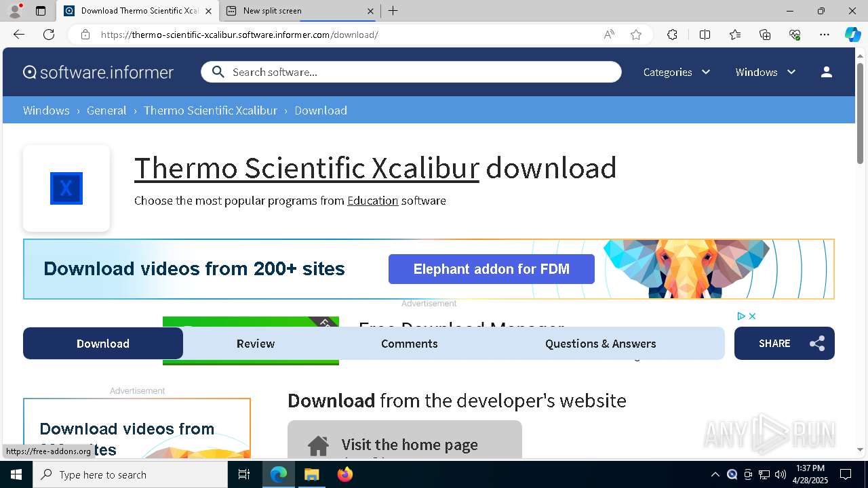Close the New split screen tab
This screenshot has width=868, height=488.
click(370, 11)
